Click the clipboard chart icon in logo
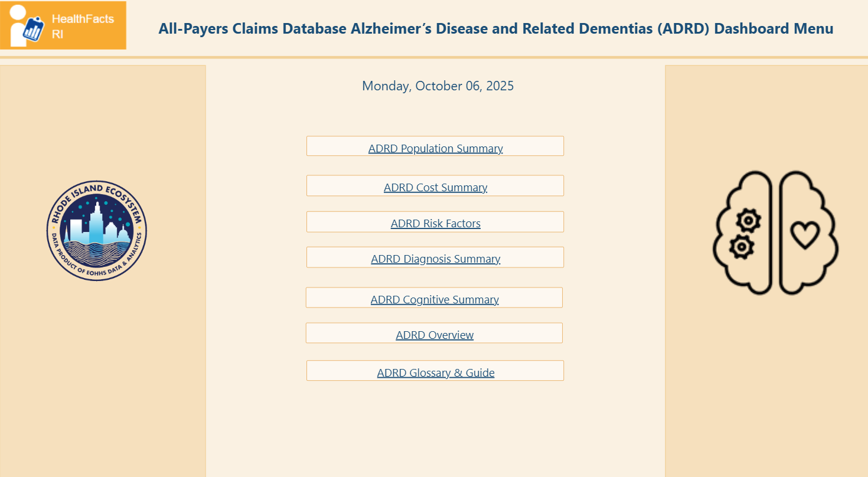The image size is (868, 477). pos(35,30)
